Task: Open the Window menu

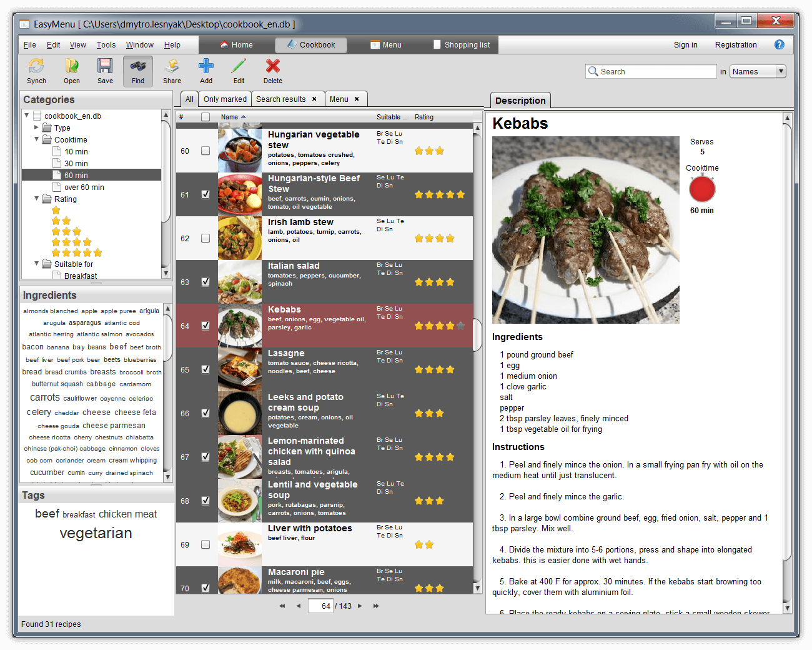Action: 139,44
